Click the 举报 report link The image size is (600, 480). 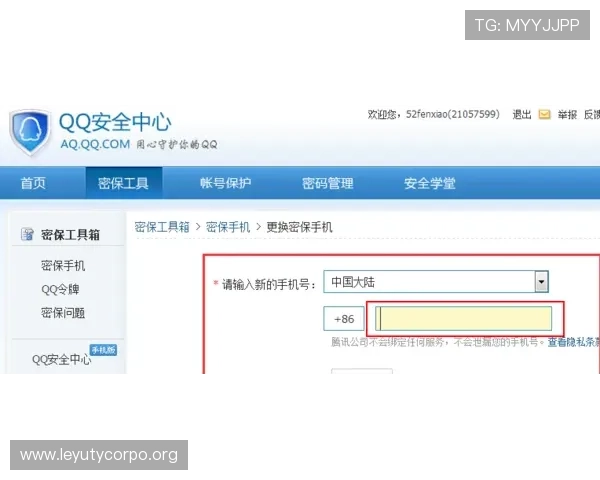tap(567, 114)
